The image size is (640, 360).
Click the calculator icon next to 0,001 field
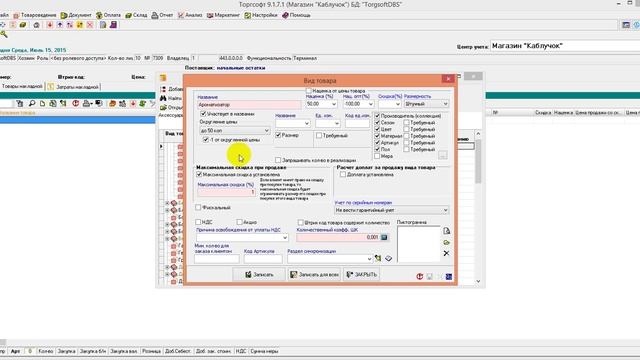tap(384, 237)
